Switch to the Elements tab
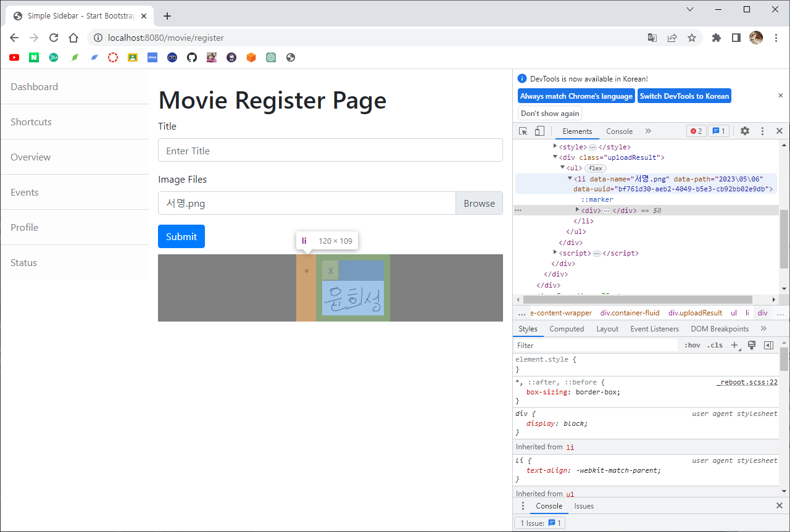 (577, 131)
